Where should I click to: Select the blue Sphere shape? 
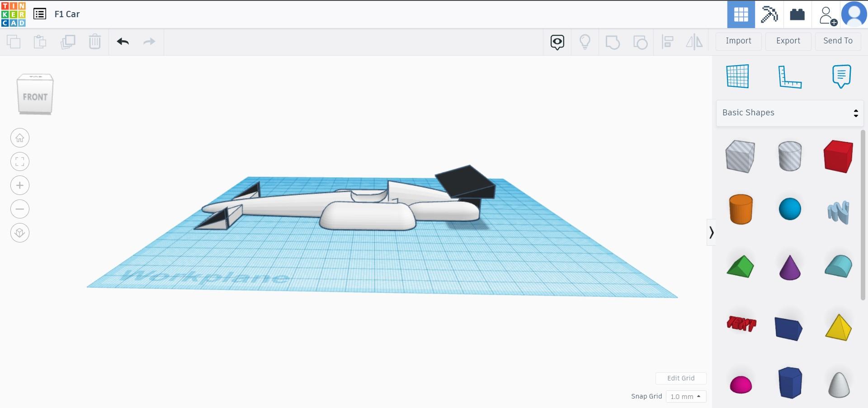[x=790, y=209]
